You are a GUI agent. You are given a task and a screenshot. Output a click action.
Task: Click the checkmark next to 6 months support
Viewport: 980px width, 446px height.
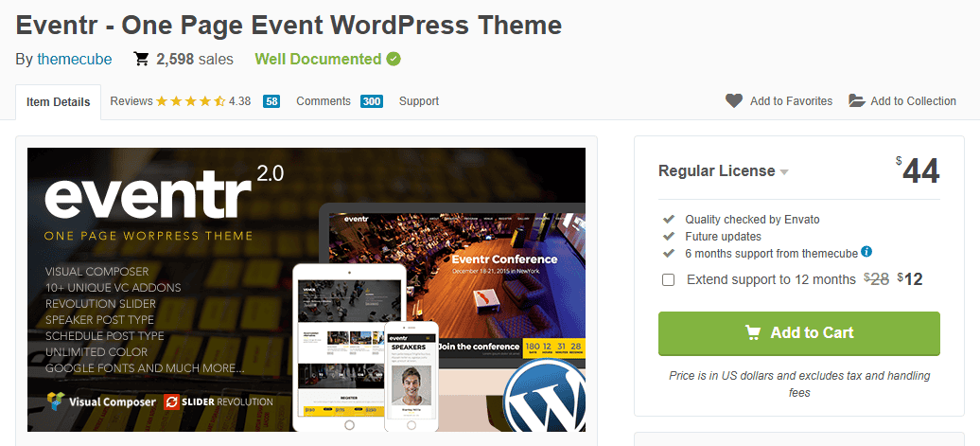669,254
